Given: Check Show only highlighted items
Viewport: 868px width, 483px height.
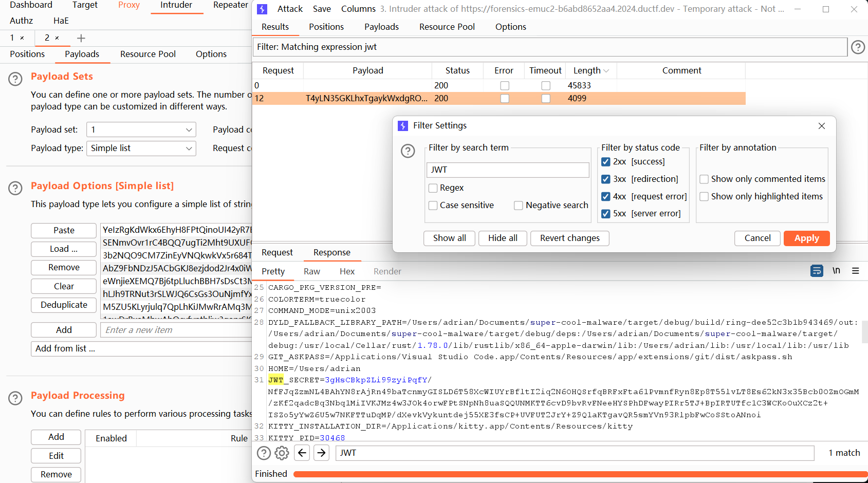Looking at the screenshot, I should click(704, 197).
